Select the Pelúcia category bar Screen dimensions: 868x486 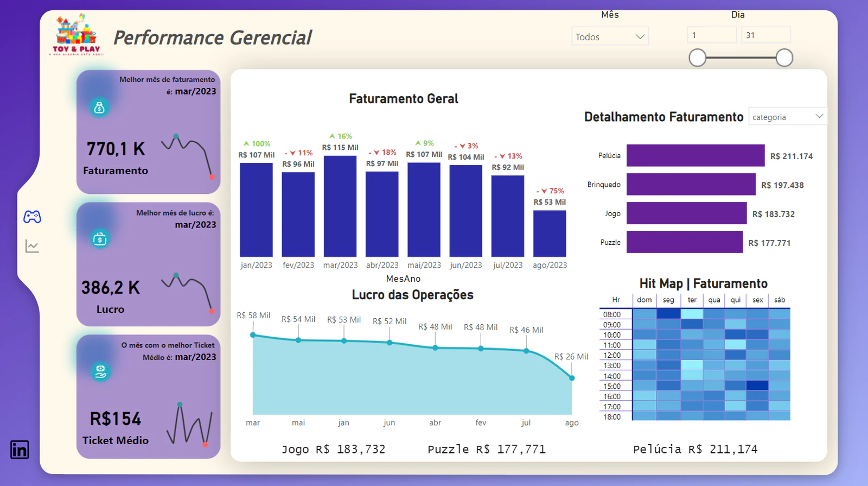click(695, 155)
